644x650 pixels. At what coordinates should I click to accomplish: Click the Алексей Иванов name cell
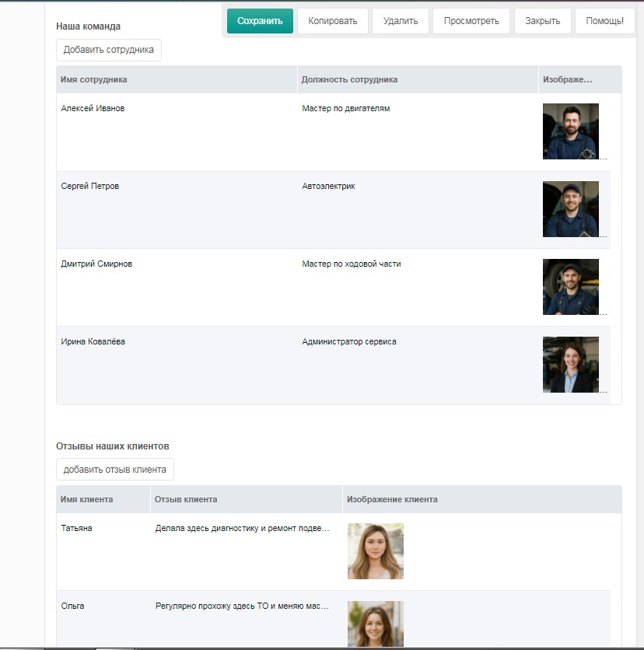pos(93,109)
